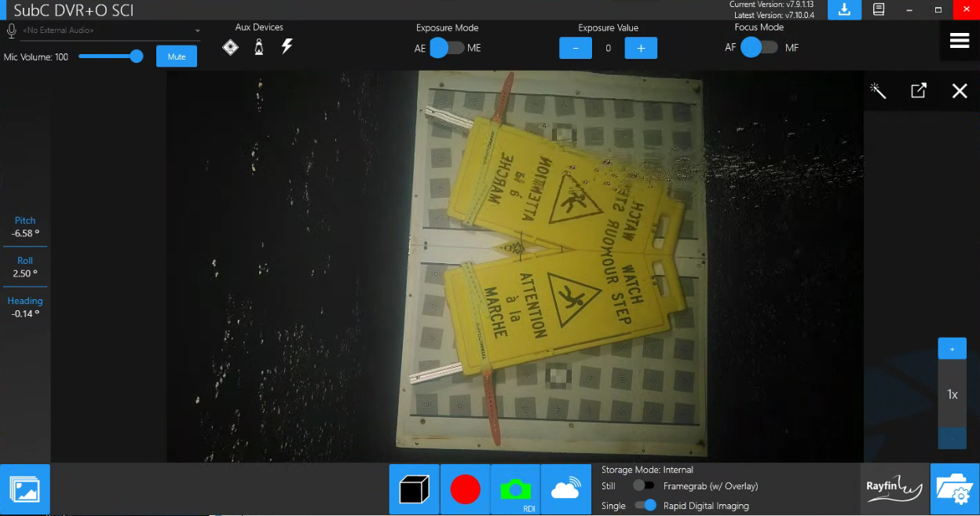Click the Mute button
980x516 pixels.
[177, 57]
